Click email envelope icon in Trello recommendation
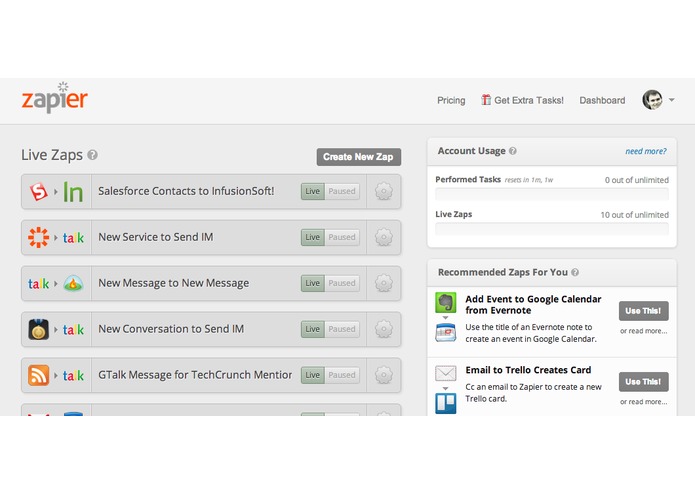This screenshot has width=695, height=494. (x=445, y=373)
